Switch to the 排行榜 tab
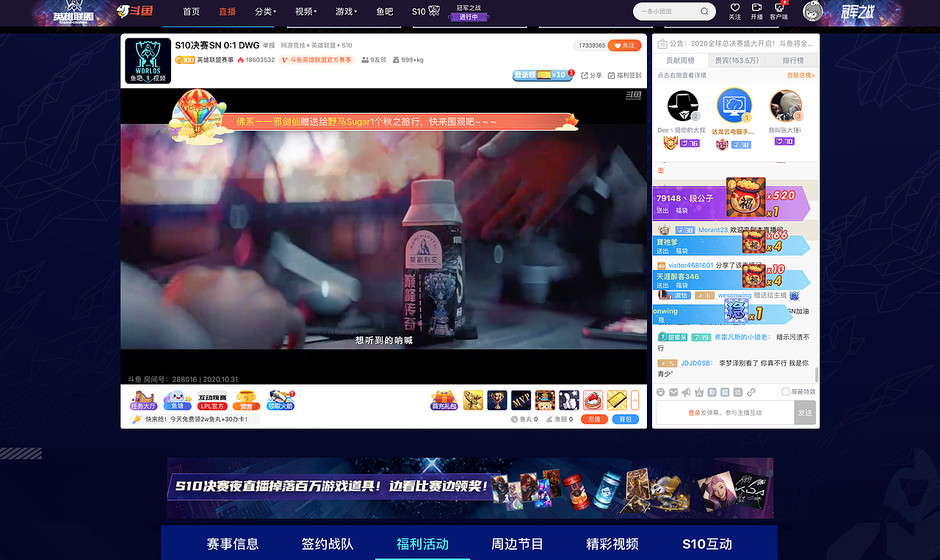The image size is (940, 560). (792, 60)
